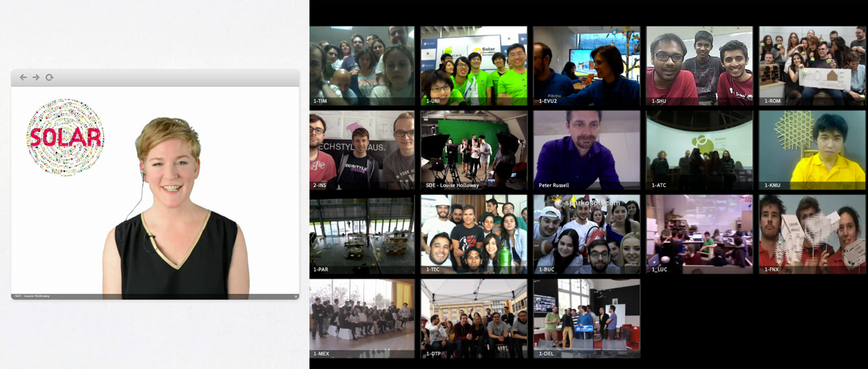This screenshot has width=868, height=369.
Task: Click the 1-ATC video feed
Action: pyautogui.click(x=699, y=150)
